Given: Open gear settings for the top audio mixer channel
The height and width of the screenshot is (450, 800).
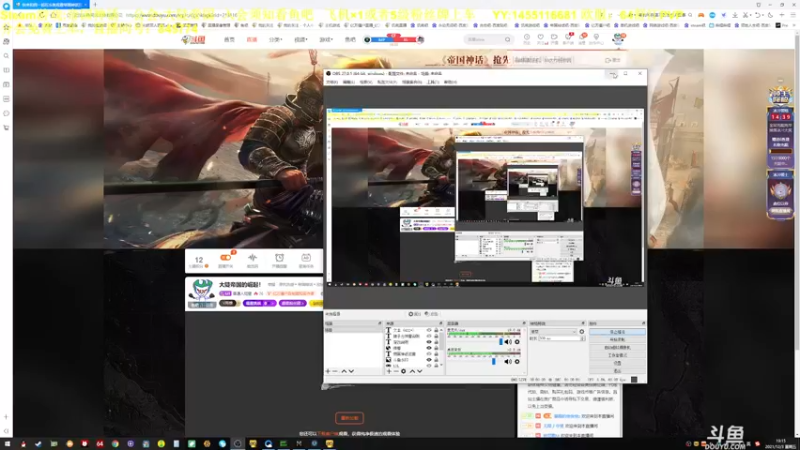Looking at the screenshot, I should coord(517,342).
